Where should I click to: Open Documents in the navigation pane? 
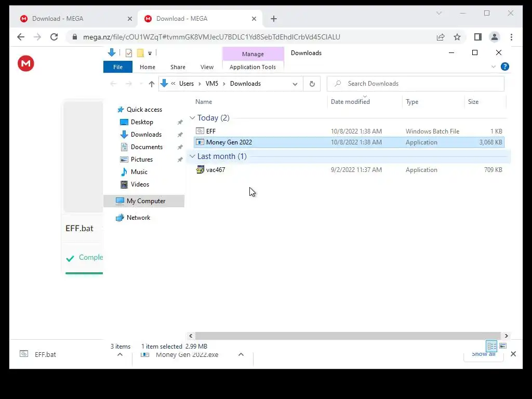click(x=147, y=147)
